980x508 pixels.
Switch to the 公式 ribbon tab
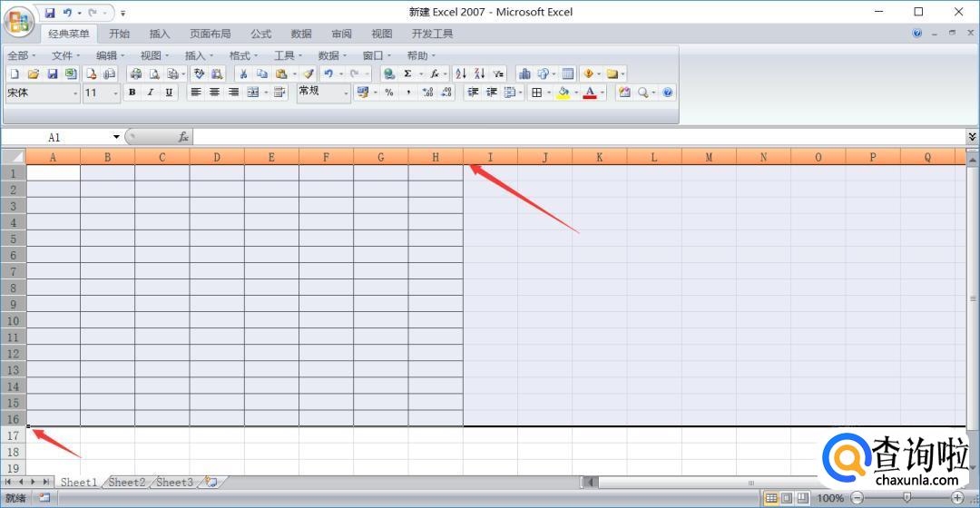tap(260, 34)
